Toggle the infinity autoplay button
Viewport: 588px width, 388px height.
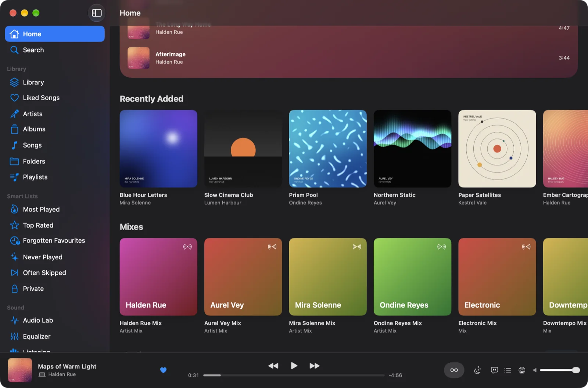click(454, 370)
